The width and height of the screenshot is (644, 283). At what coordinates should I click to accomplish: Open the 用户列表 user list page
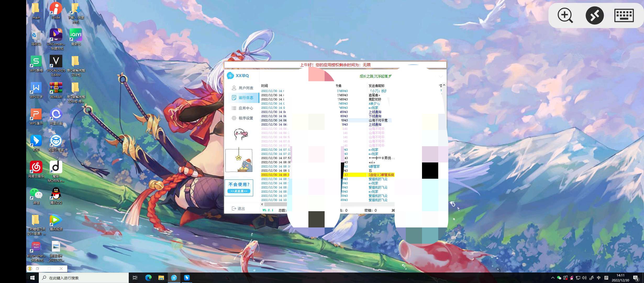point(243,88)
